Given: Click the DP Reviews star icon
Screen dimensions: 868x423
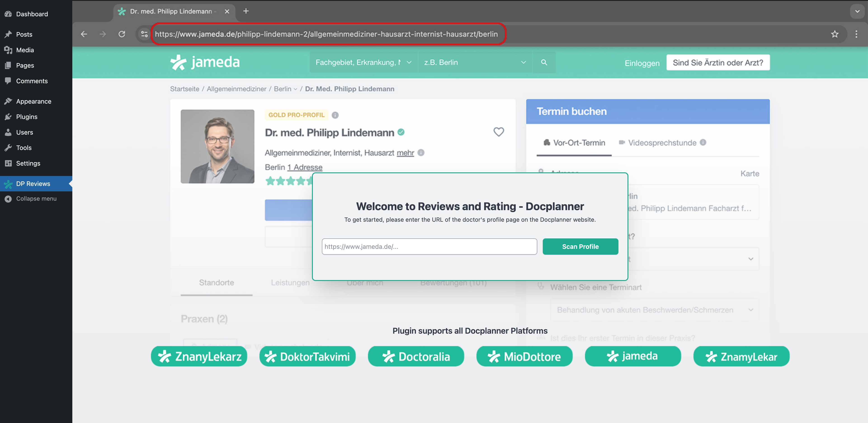Looking at the screenshot, I should pos(8,184).
